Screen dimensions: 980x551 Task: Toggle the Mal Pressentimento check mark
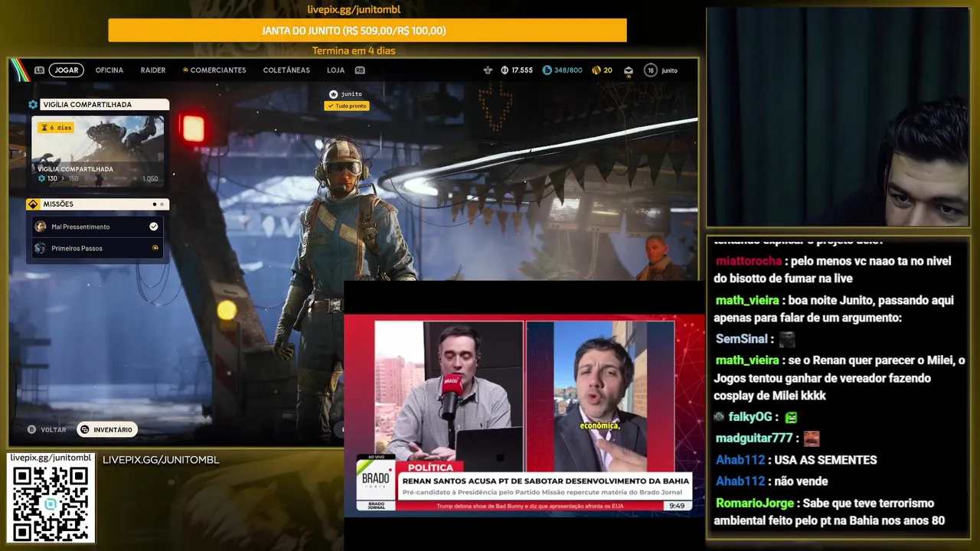pos(154,227)
